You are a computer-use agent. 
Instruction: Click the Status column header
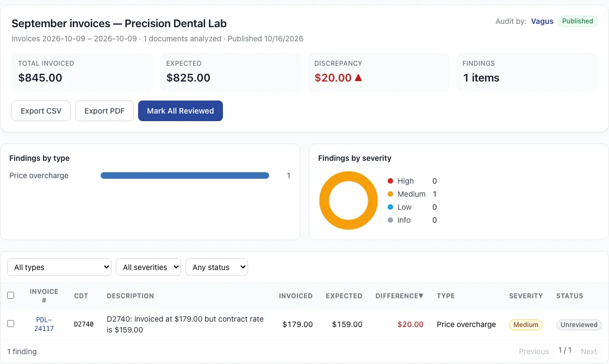[x=569, y=296]
